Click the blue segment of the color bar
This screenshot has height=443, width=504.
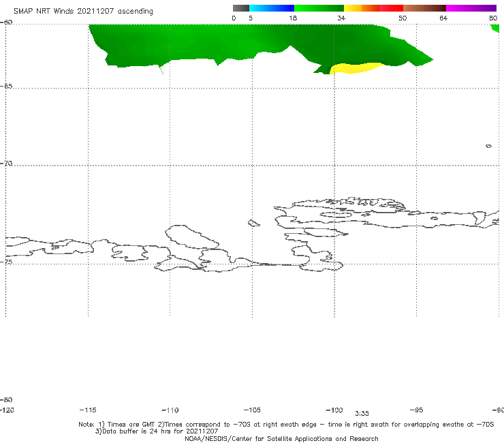(272, 8)
